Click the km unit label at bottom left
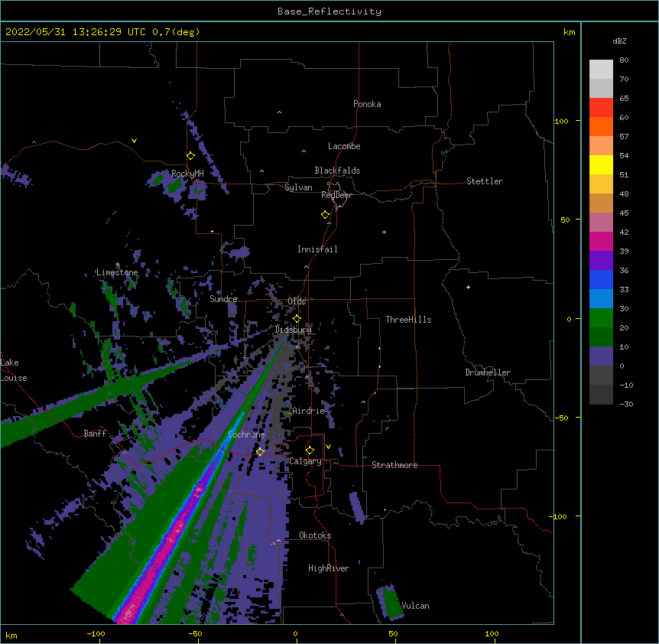 tap(11, 635)
